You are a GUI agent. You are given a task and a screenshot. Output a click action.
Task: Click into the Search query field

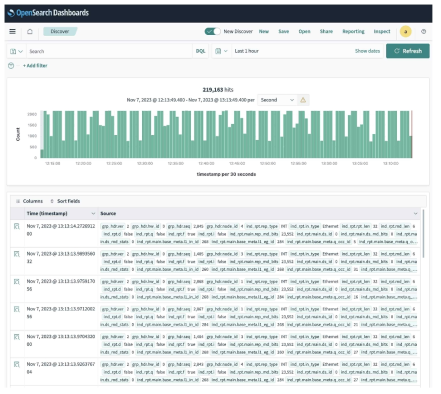[x=109, y=51]
